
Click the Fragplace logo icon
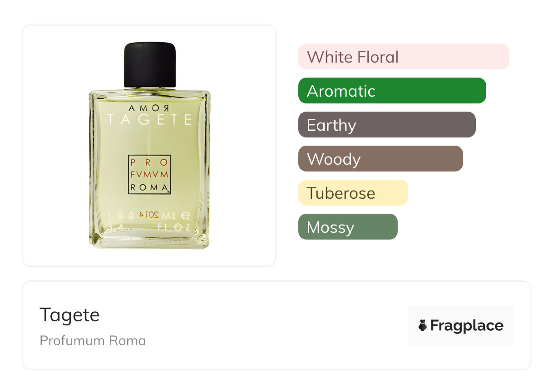[423, 325]
